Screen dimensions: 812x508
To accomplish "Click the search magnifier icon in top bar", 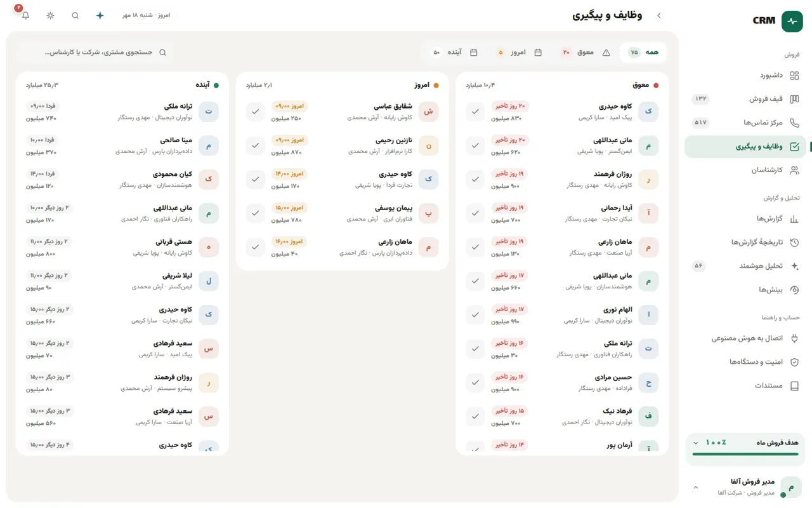I will pyautogui.click(x=75, y=15).
